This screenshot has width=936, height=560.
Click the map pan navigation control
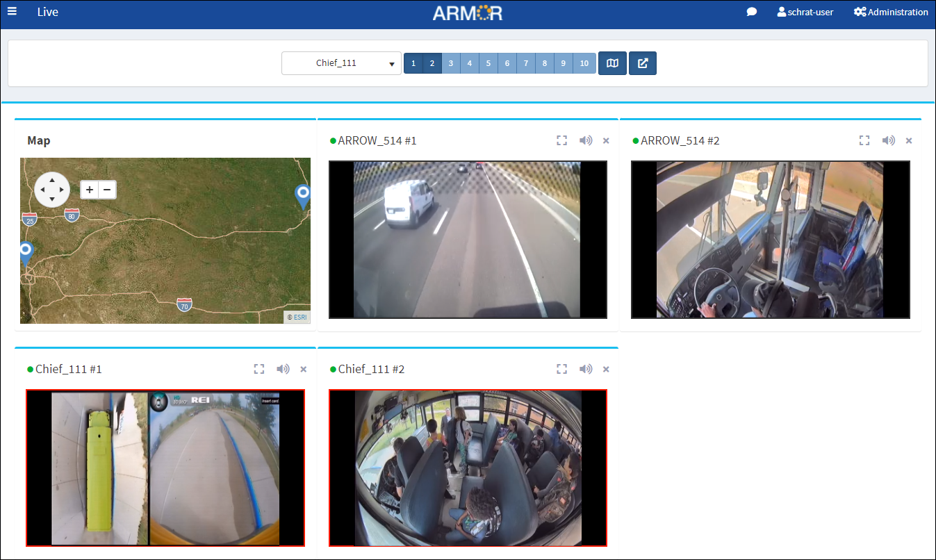[x=52, y=189]
